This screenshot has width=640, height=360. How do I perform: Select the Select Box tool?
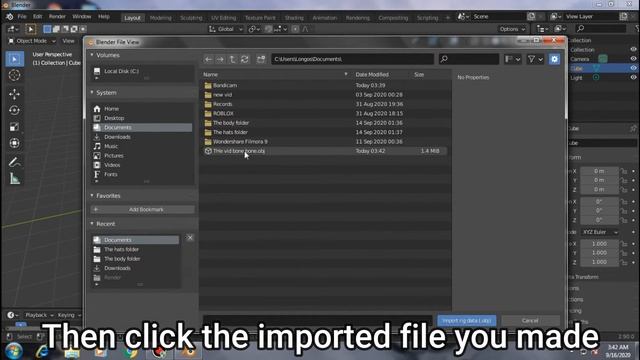point(15,59)
